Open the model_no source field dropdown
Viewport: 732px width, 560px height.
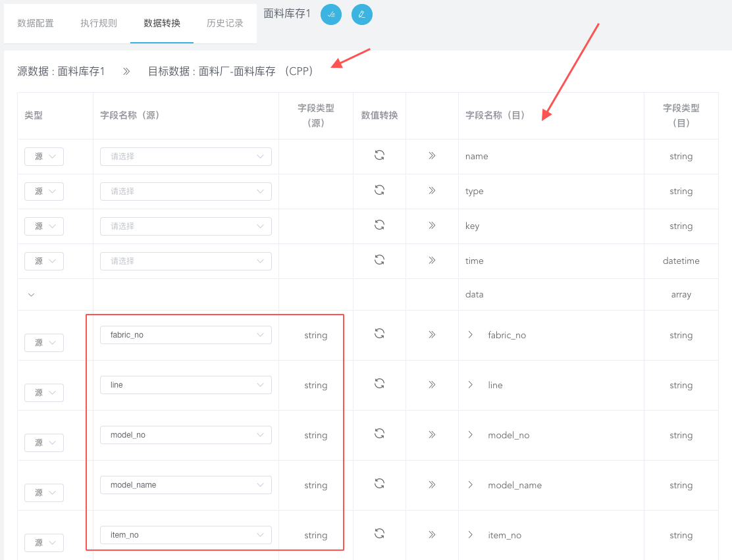(x=186, y=435)
